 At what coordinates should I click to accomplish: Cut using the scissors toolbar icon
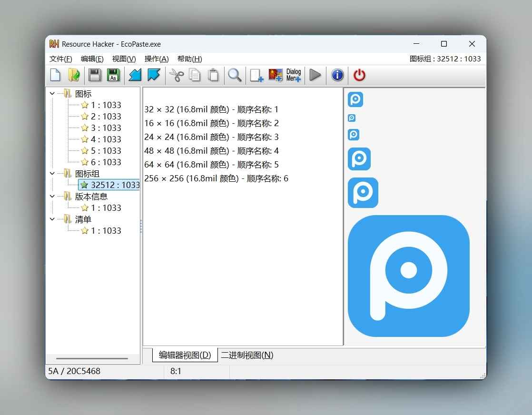tap(176, 75)
